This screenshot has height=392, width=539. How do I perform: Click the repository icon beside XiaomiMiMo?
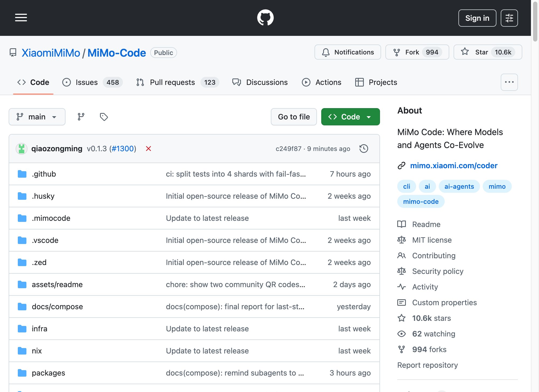click(x=13, y=53)
